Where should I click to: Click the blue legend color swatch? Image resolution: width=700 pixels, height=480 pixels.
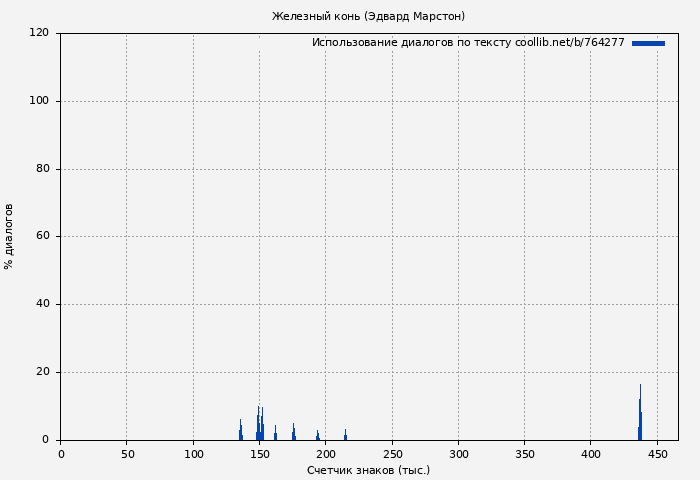point(648,43)
